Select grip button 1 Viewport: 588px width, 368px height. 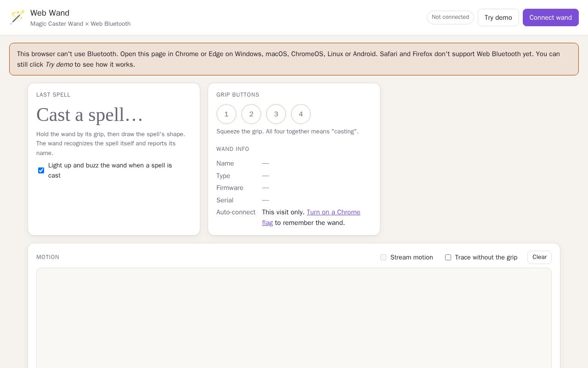click(x=226, y=114)
